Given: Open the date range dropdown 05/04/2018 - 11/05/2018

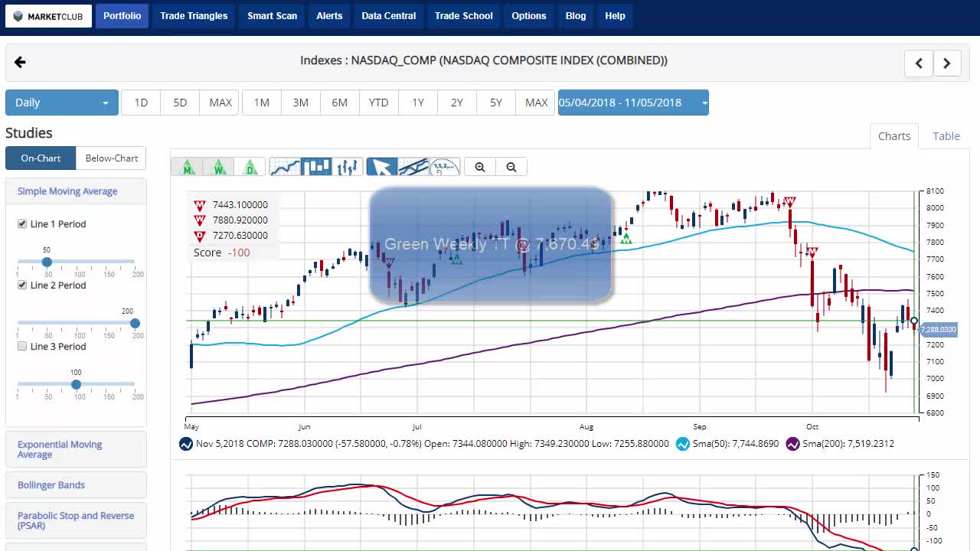Looking at the screenshot, I should pyautogui.click(x=633, y=103).
